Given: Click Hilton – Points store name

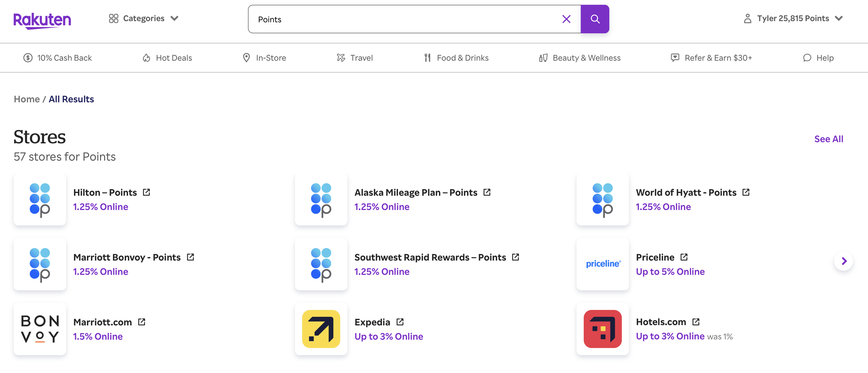Looking at the screenshot, I should coord(105,192).
